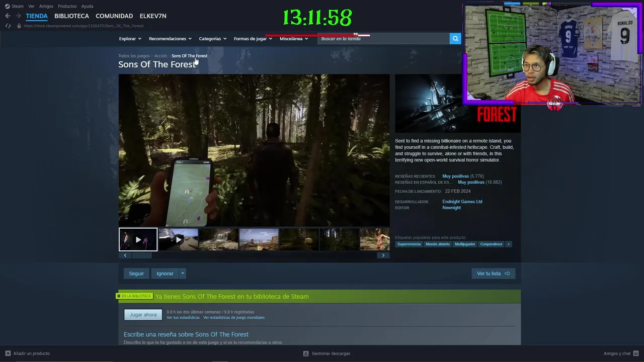Image resolution: width=644 pixels, height=362 pixels.
Task: Expand the Miscelánea dropdown
Action: tap(294, 39)
